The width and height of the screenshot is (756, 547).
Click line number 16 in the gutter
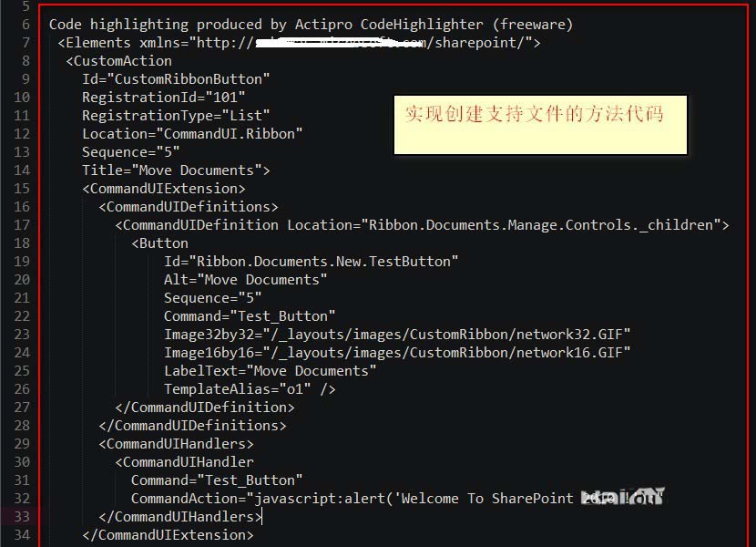pyautogui.click(x=22, y=206)
